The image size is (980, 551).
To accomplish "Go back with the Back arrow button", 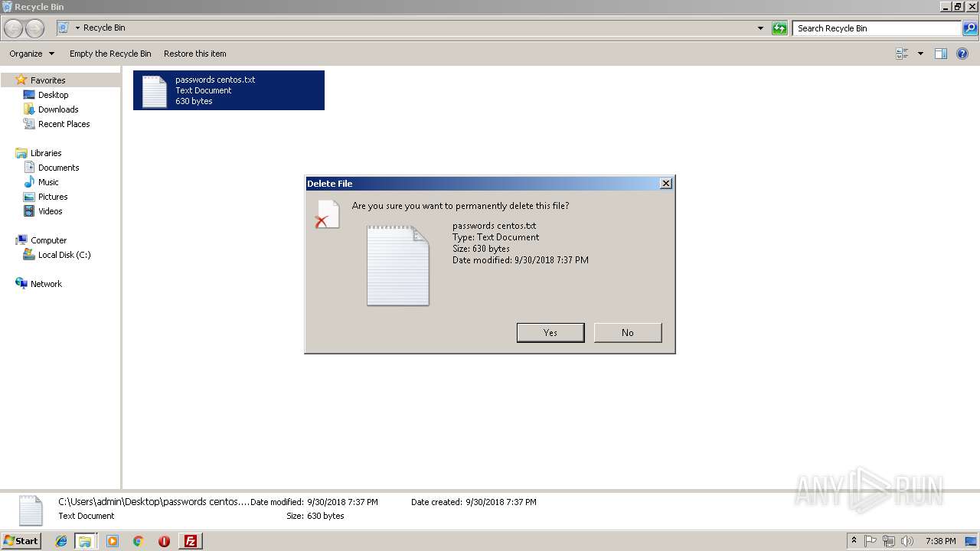I will [x=14, y=28].
